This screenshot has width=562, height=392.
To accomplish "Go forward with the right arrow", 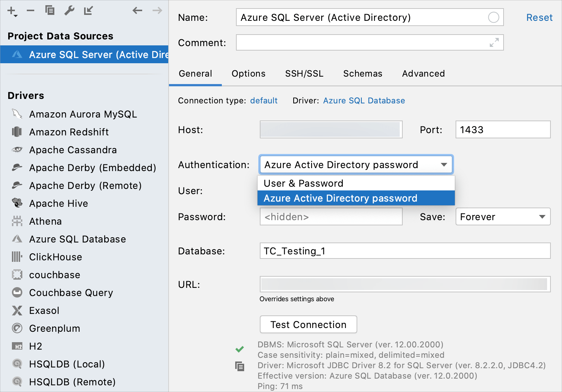I will pos(157,10).
